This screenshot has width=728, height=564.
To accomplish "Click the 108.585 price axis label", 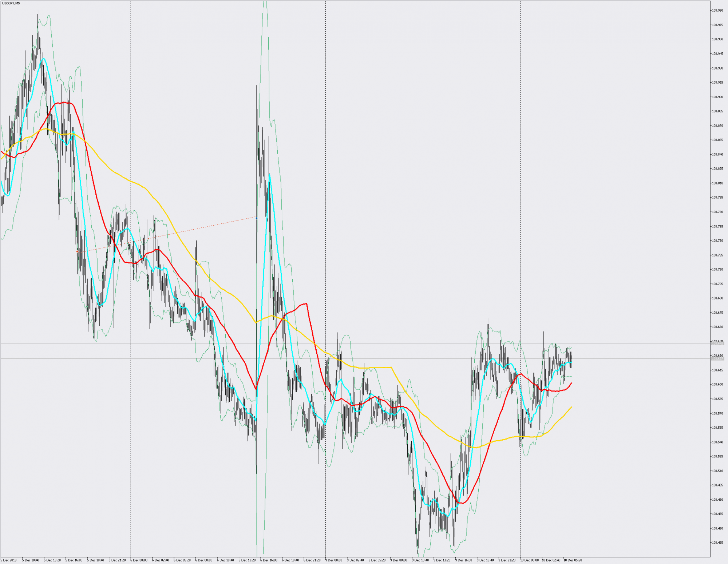I will pos(717,399).
